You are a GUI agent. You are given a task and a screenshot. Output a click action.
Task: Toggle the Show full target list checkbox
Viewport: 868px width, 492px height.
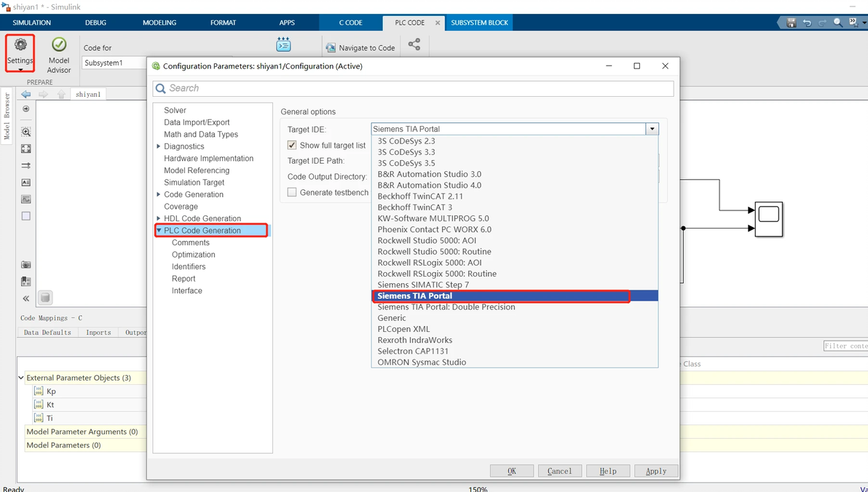(292, 145)
